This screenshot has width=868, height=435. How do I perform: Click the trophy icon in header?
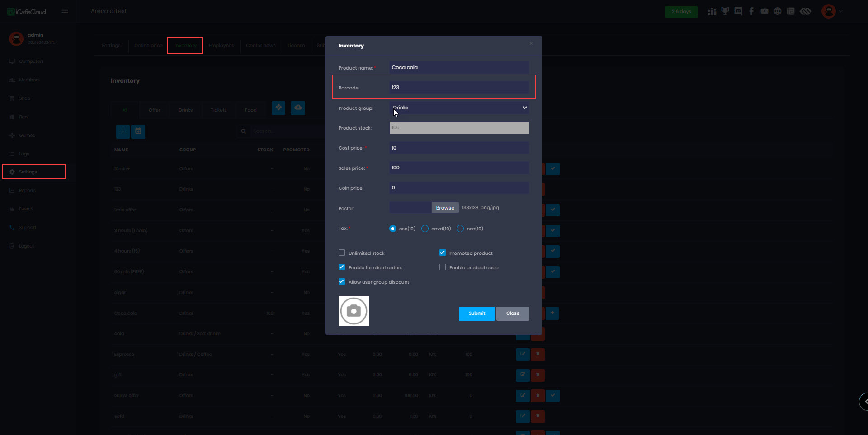click(x=725, y=11)
